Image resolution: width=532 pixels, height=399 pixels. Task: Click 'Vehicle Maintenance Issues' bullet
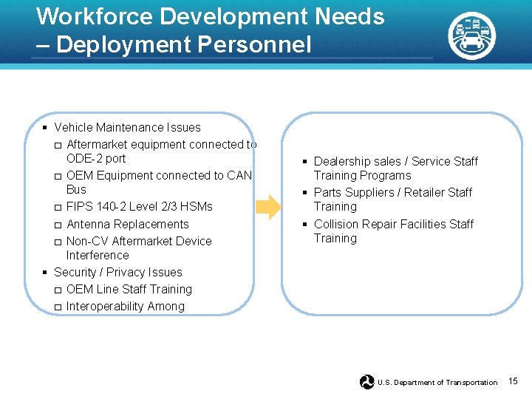127,127
